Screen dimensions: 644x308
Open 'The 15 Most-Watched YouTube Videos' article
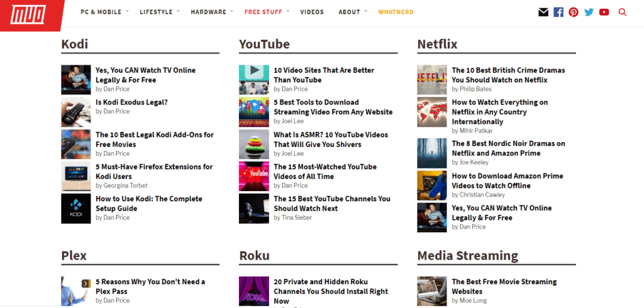pyautogui.click(x=325, y=172)
